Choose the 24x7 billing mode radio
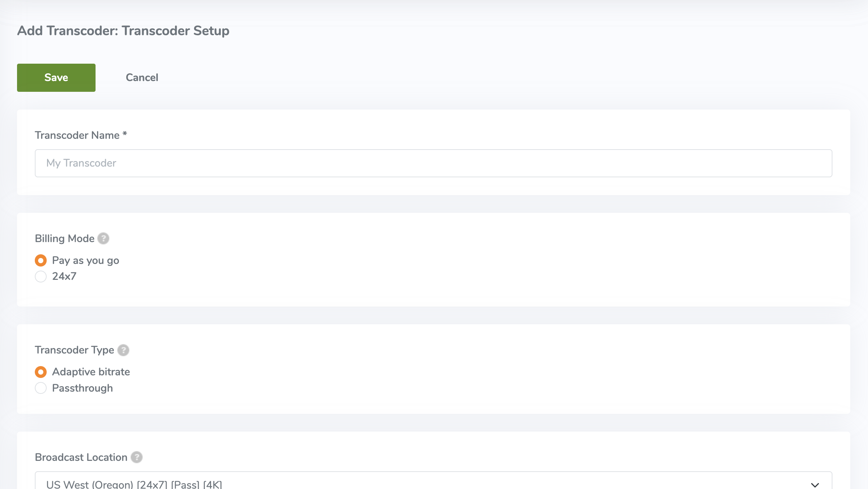 (x=41, y=277)
